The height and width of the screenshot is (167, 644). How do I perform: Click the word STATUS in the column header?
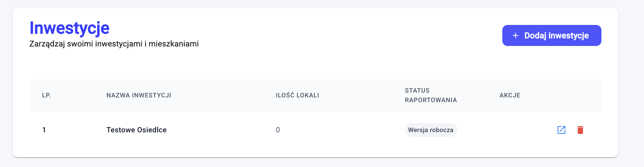tap(417, 91)
